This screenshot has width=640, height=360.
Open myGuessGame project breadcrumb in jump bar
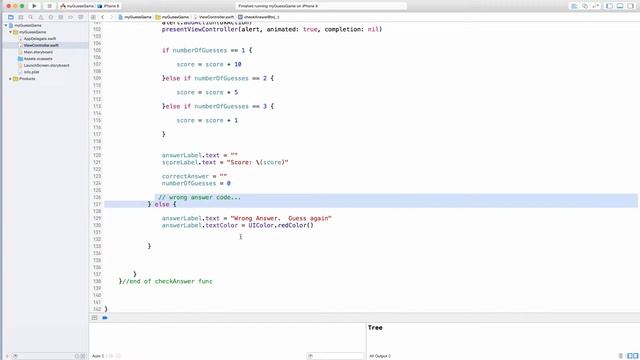click(135, 17)
